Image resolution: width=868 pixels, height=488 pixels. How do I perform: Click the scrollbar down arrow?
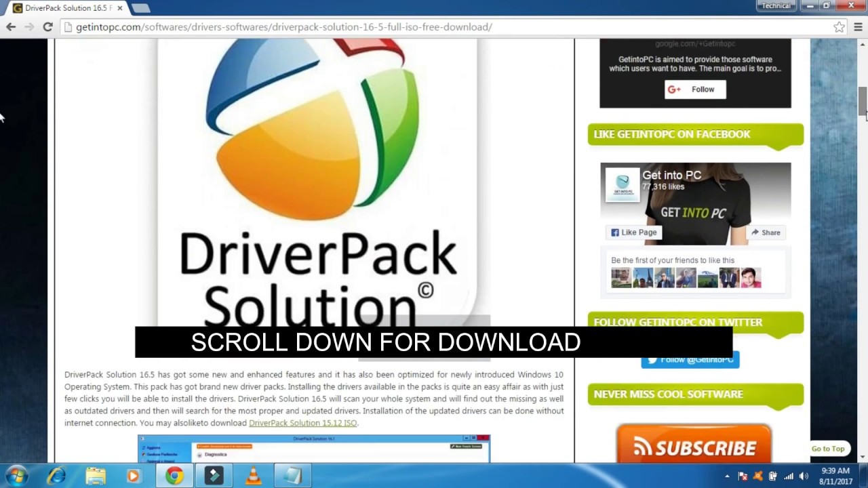[x=862, y=457]
